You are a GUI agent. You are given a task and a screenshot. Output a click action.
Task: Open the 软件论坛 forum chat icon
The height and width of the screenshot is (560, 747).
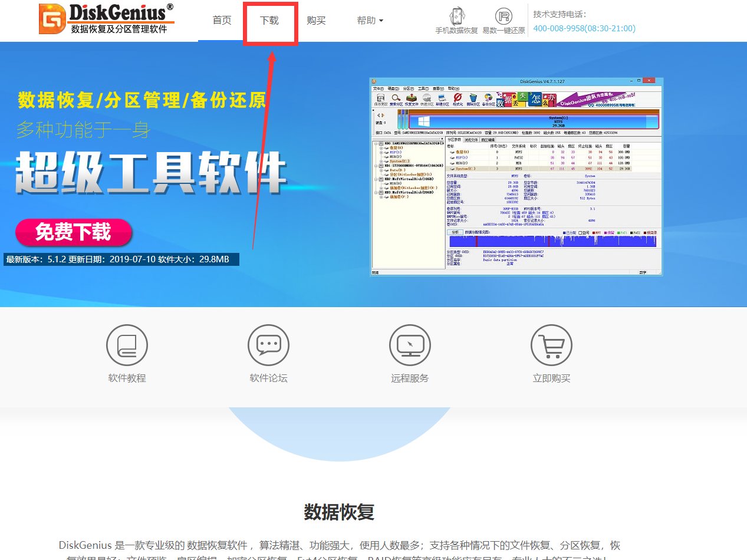point(268,345)
